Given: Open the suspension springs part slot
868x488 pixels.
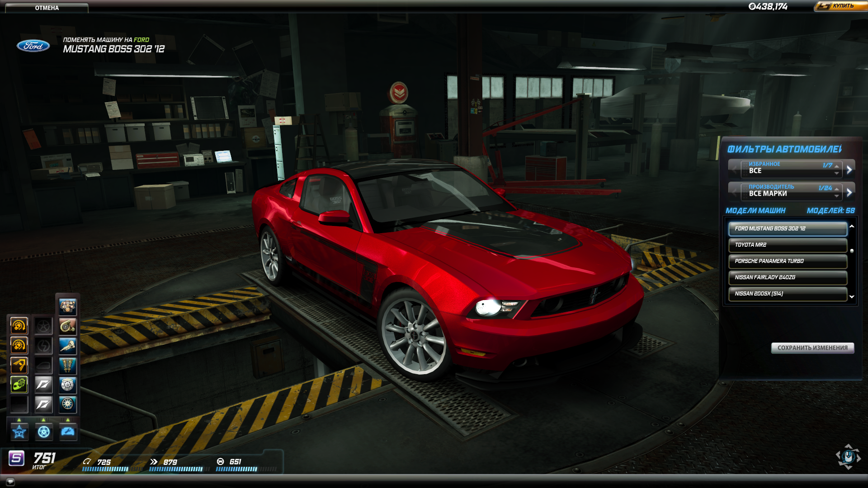Looking at the screenshot, I should (67, 365).
